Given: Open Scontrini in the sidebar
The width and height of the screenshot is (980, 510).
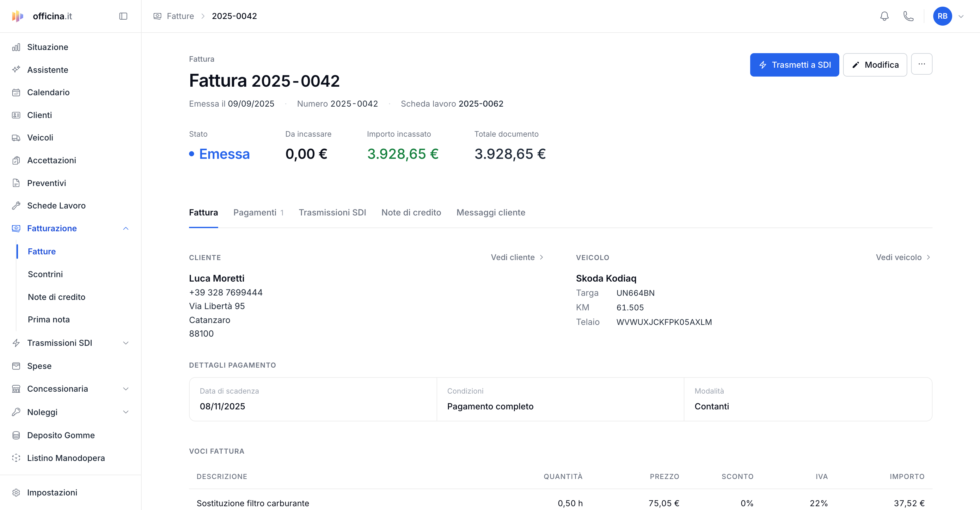Looking at the screenshot, I should point(45,274).
